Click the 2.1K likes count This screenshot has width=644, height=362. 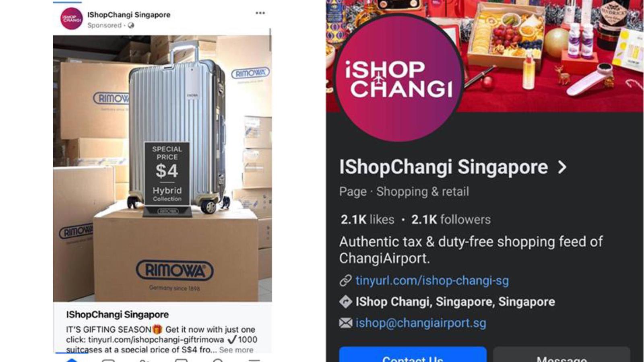click(367, 219)
